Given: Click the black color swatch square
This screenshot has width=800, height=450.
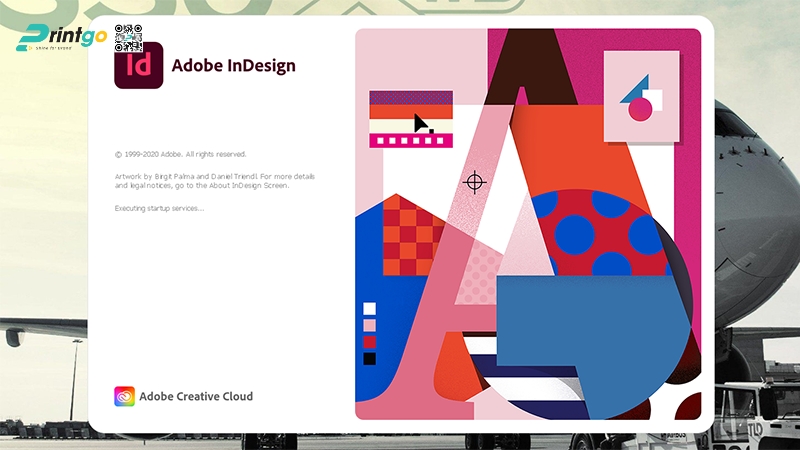Looking at the screenshot, I should [x=369, y=358].
